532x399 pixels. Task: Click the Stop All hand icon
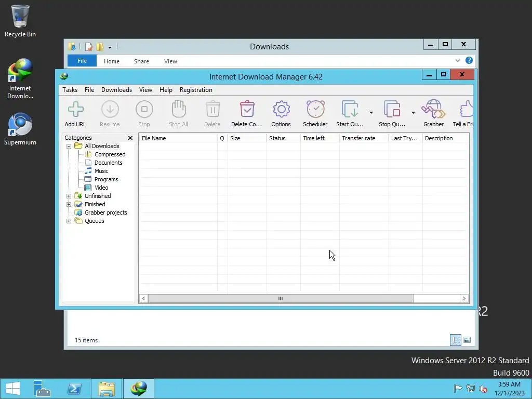pos(179,109)
